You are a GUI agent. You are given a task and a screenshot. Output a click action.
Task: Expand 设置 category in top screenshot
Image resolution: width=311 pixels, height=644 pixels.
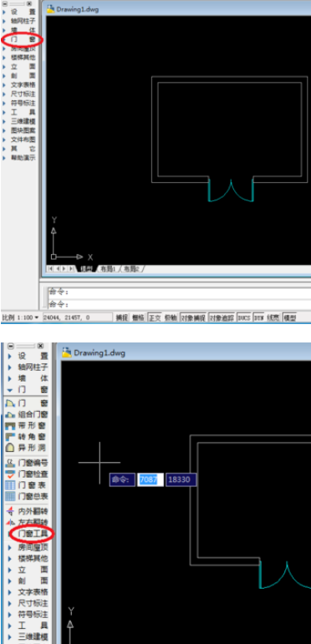coord(19,13)
